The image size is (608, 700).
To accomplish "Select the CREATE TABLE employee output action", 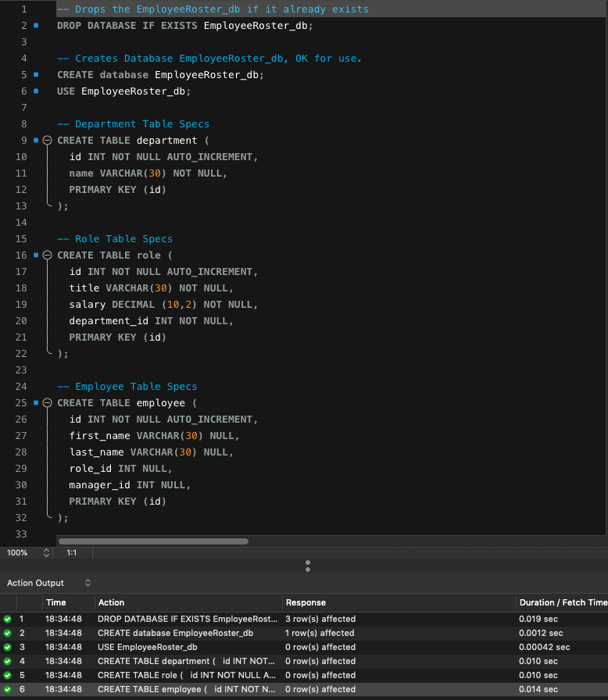I will [x=186, y=689].
